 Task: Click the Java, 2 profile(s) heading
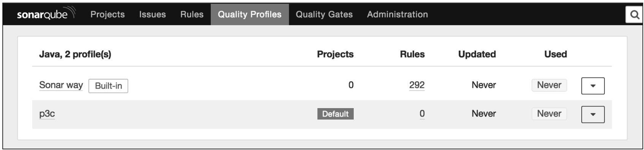click(75, 54)
